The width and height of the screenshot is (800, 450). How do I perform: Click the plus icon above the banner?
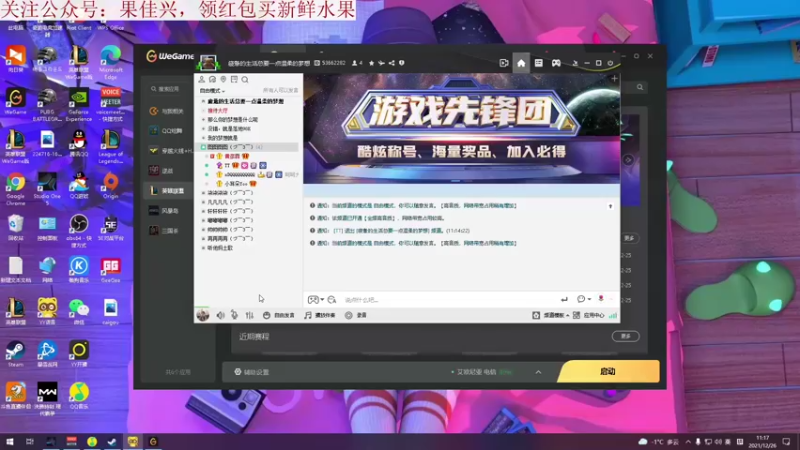[614, 79]
